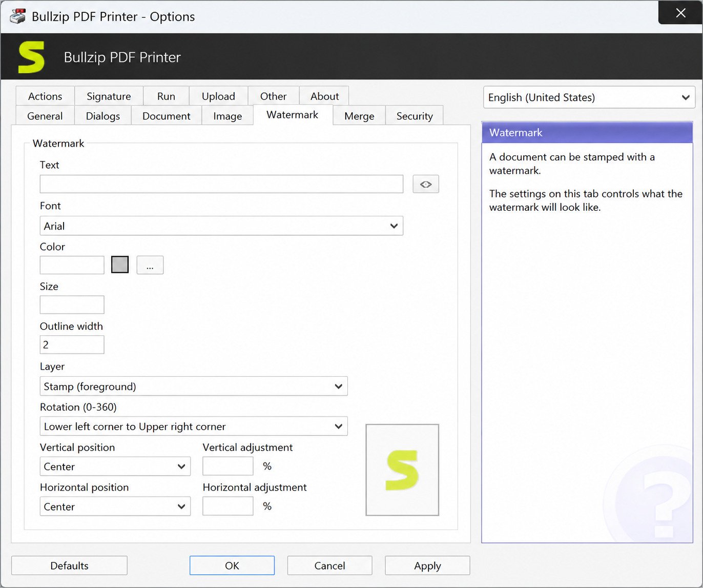This screenshot has width=703, height=588.
Task: Open the Font dropdown showing Arial
Action: [221, 226]
